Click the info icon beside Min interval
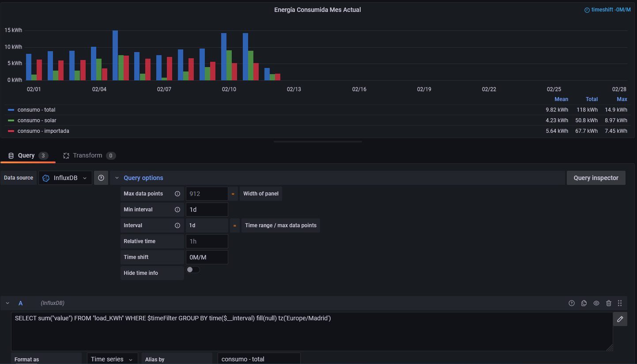This screenshot has height=364, width=637. click(x=177, y=210)
